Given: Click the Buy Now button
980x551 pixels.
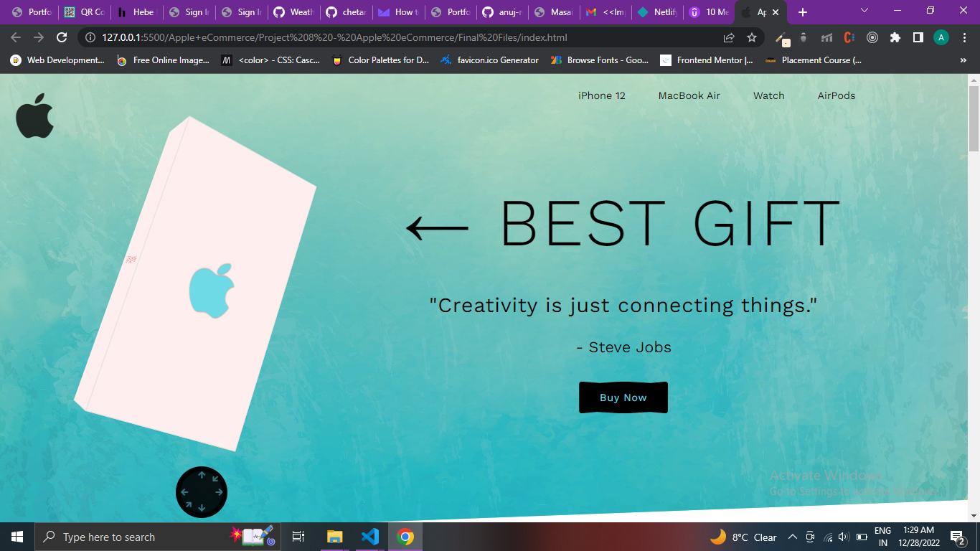Looking at the screenshot, I should (x=623, y=397).
